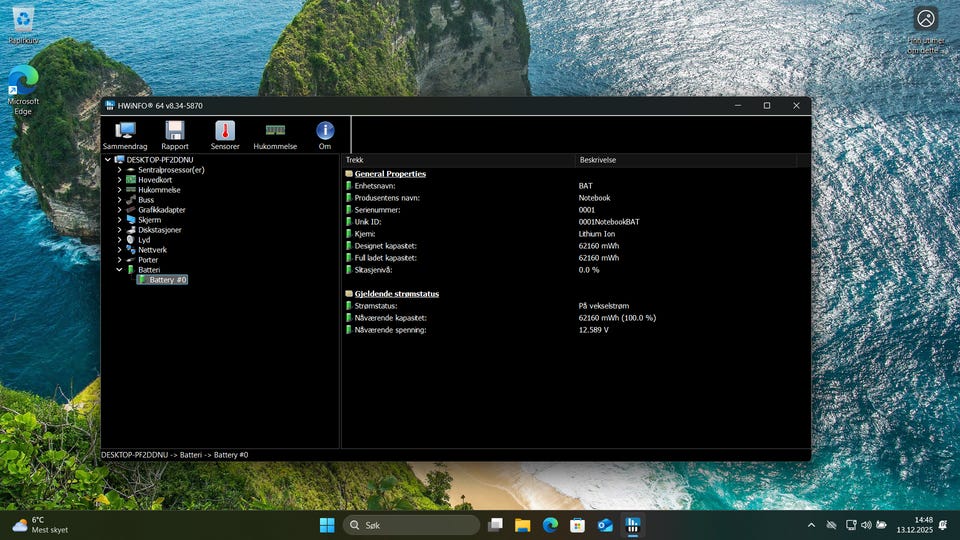Expand the Sentralprosessor(er) tree node
960x540 pixels.
(120, 170)
